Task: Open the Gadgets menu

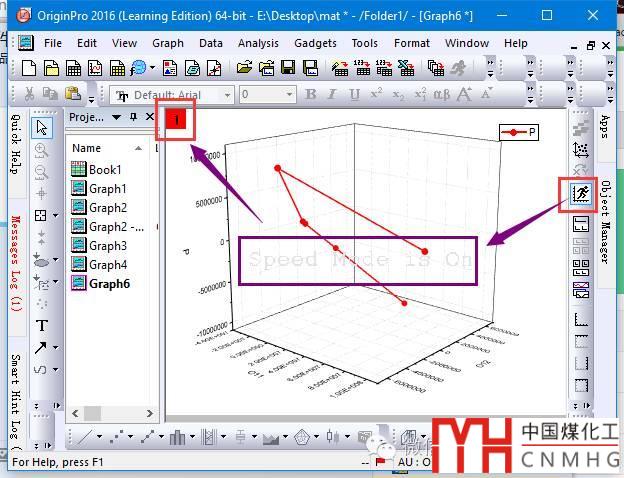Action: pos(315,43)
